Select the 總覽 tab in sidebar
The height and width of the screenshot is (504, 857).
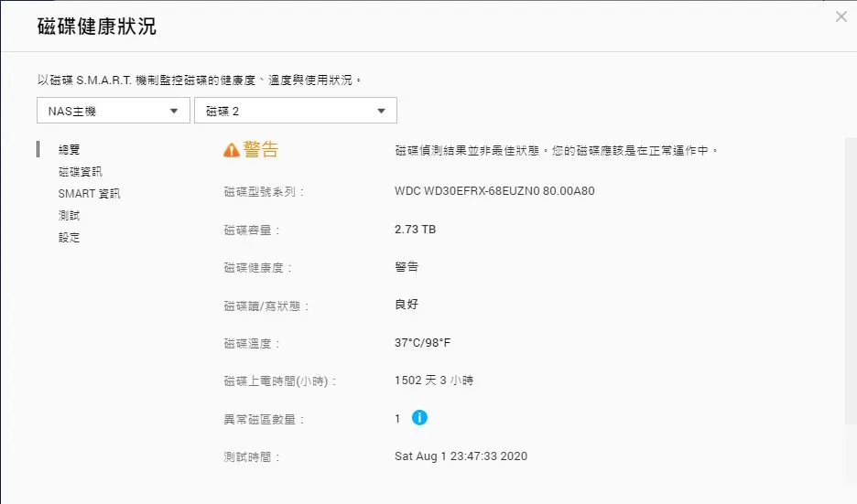(70, 149)
